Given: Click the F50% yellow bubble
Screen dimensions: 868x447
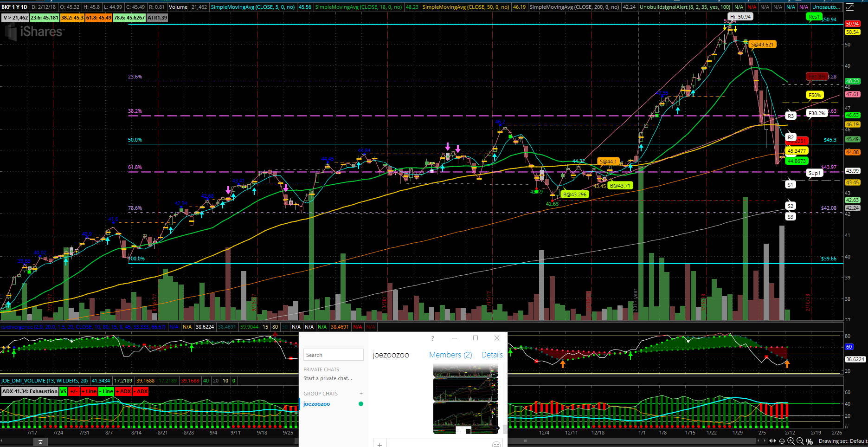Looking at the screenshot, I should (815, 95).
